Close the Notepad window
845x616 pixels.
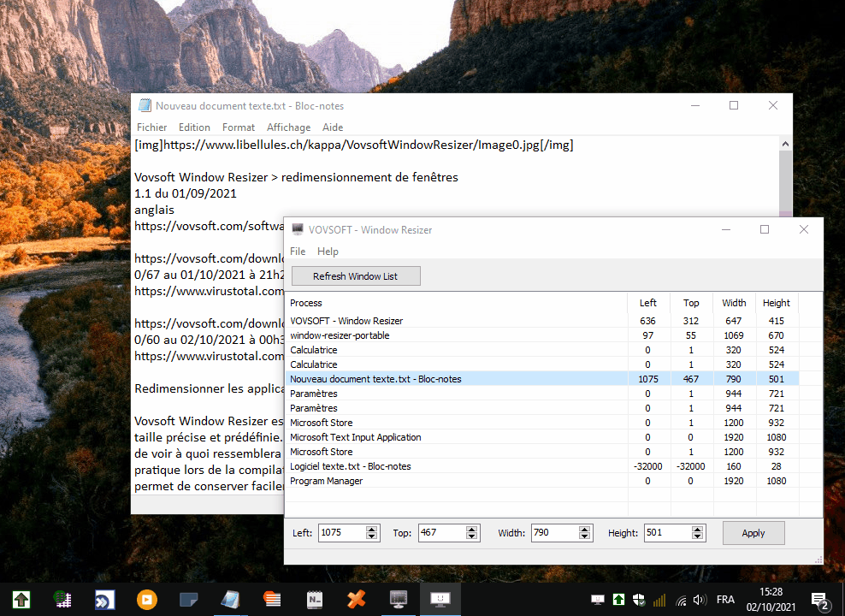pyautogui.click(x=773, y=105)
